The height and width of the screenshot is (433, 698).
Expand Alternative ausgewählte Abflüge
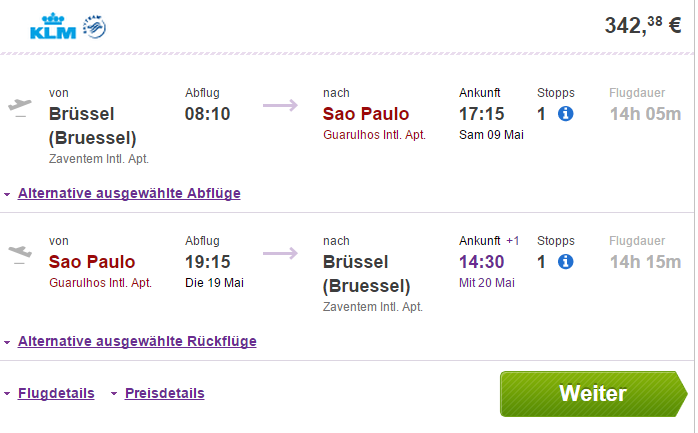coord(129,193)
